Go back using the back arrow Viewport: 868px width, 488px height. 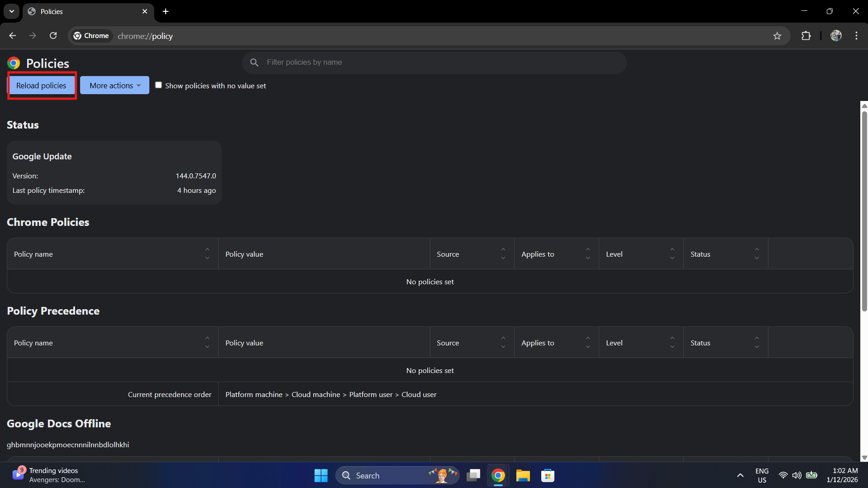click(x=13, y=36)
